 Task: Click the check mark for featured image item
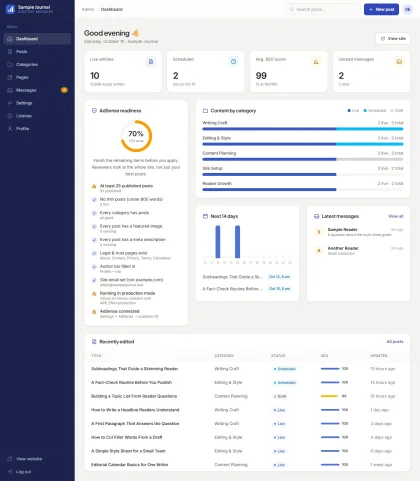94,227
